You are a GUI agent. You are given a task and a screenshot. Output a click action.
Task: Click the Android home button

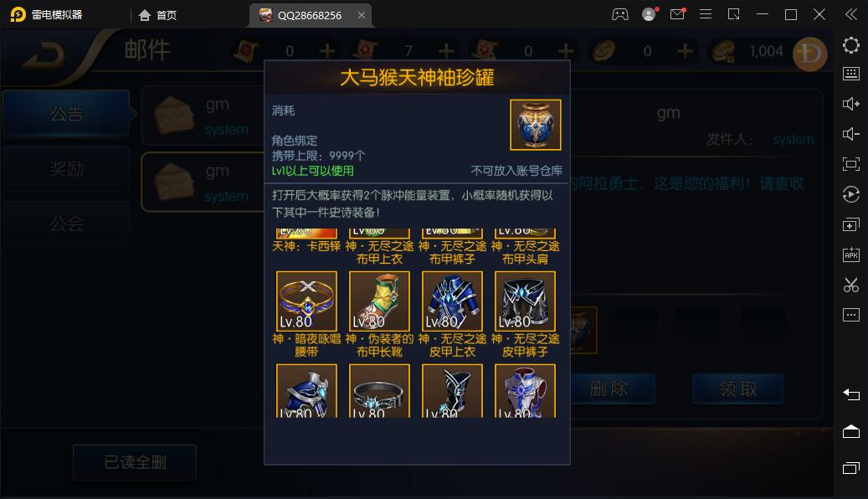[850, 431]
